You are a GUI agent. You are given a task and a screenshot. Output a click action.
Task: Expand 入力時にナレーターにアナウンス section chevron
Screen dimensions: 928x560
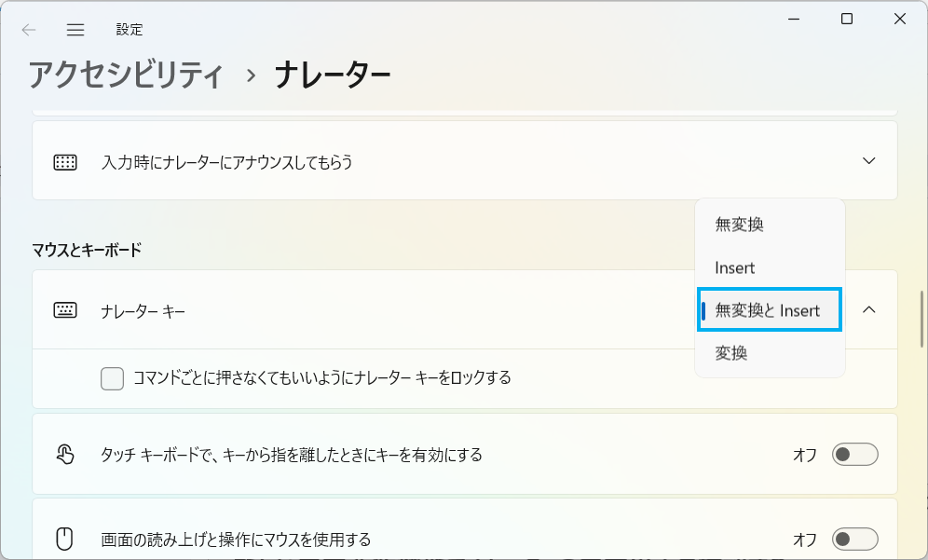tap(868, 161)
